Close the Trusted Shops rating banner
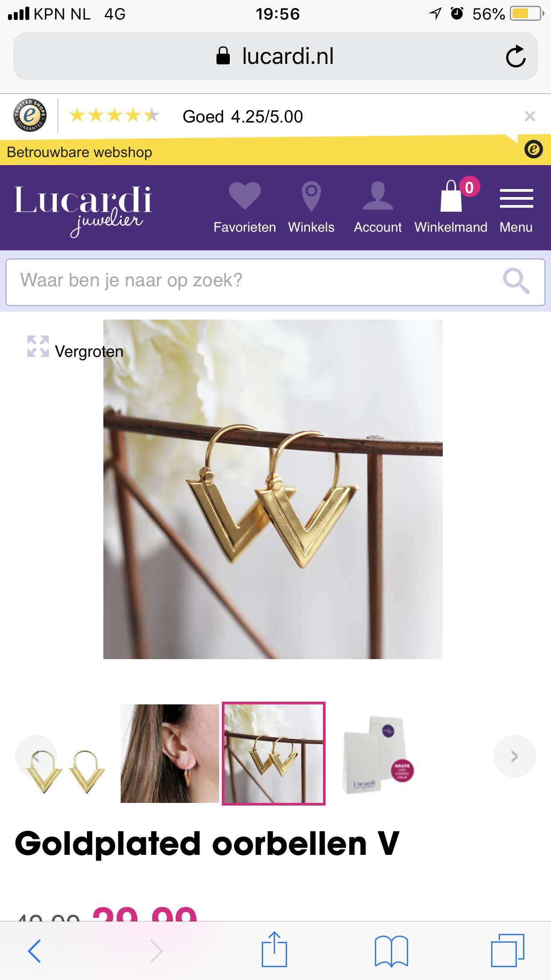551x980 pixels. (x=530, y=116)
